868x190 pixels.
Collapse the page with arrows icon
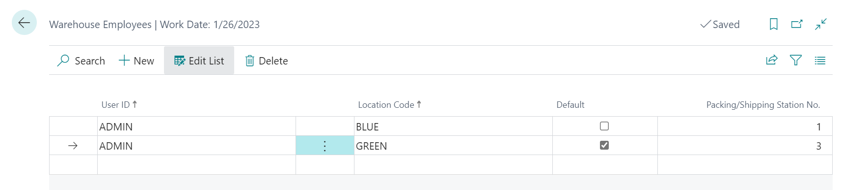(821, 24)
